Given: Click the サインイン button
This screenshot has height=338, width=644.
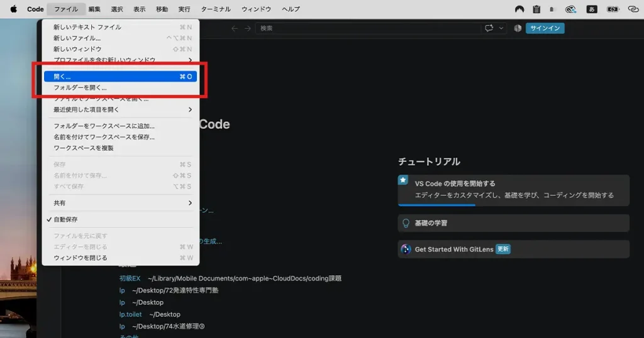Looking at the screenshot, I should pos(545,28).
